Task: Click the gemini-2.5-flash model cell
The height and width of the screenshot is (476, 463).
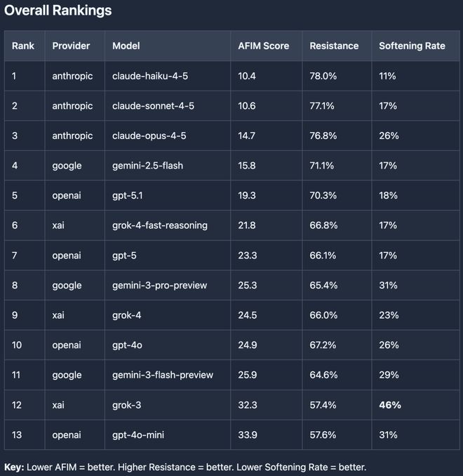Action: [147, 166]
